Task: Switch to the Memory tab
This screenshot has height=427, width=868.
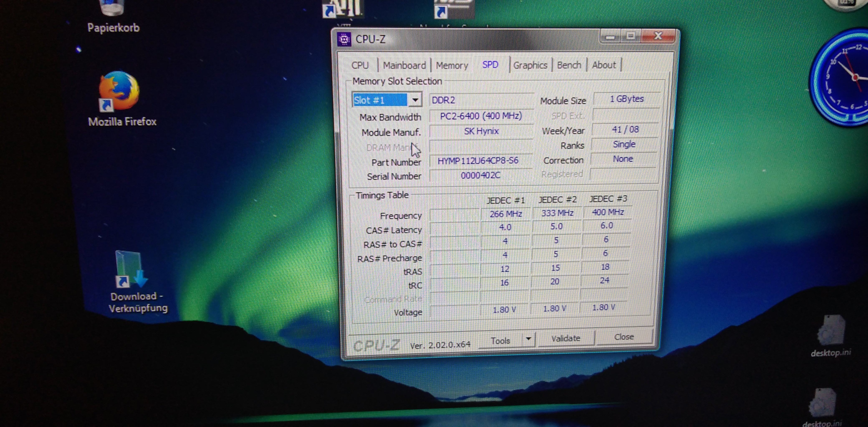Action: point(452,65)
